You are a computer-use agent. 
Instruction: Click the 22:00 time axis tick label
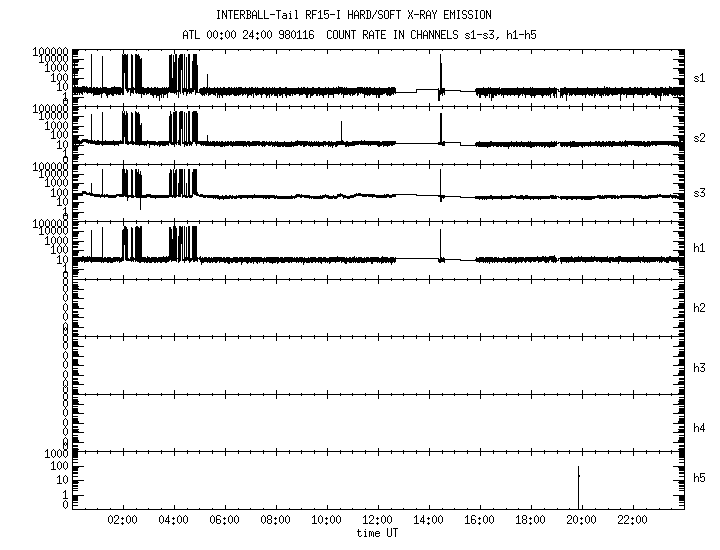tap(632, 521)
